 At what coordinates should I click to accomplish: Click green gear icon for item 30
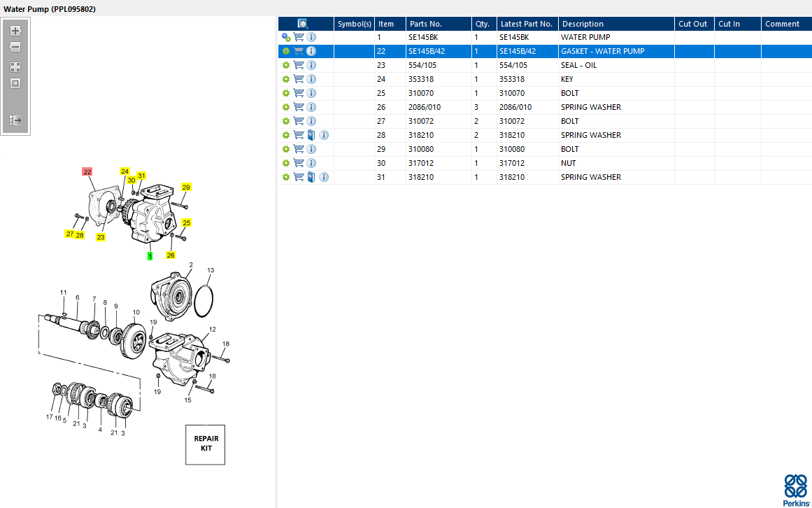coord(286,163)
